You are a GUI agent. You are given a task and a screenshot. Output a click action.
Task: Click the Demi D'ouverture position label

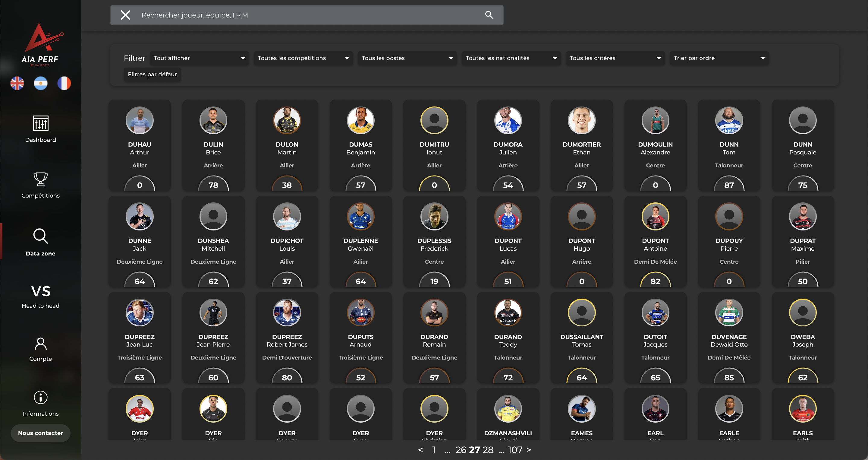(x=287, y=357)
